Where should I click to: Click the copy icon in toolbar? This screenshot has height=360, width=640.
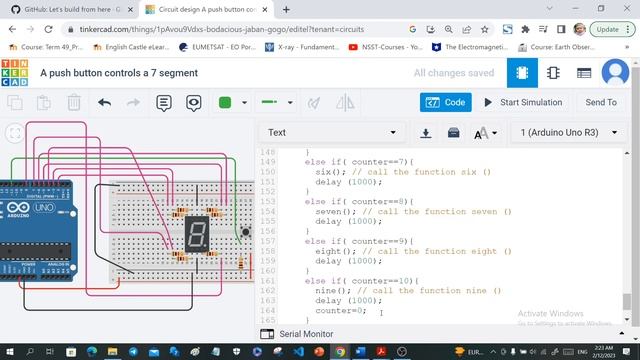tap(15, 102)
